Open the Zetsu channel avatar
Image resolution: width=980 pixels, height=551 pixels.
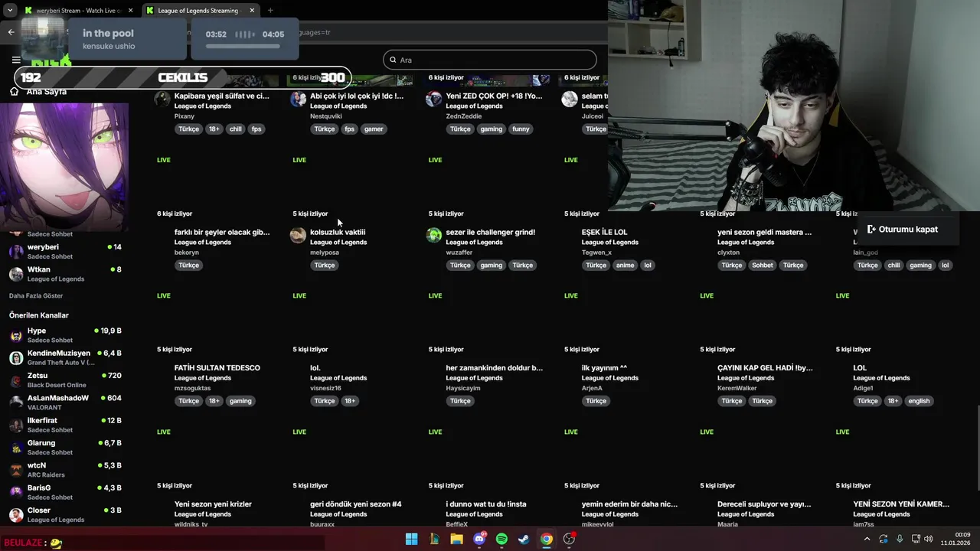click(16, 380)
